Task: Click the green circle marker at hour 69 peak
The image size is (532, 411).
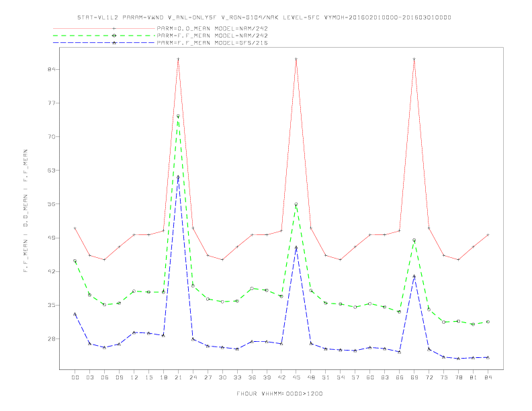Action: [x=414, y=240]
